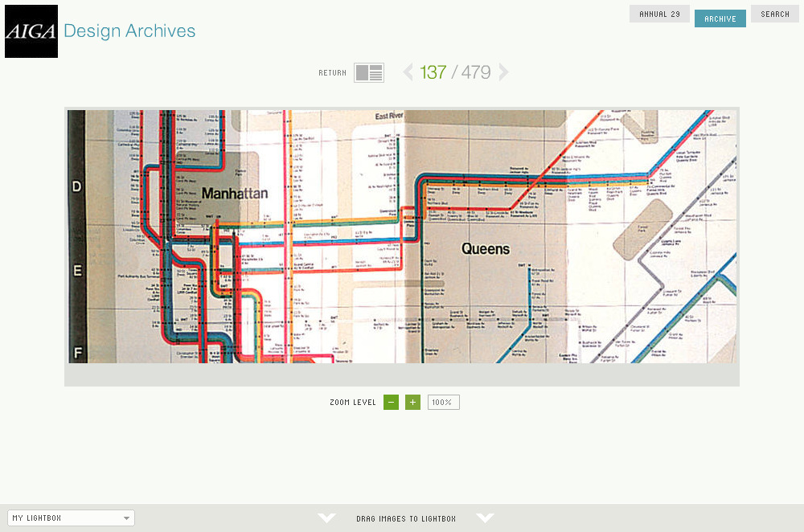Click the total count 479
Image resolution: width=804 pixels, height=532 pixels.
pyautogui.click(x=476, y=72)
